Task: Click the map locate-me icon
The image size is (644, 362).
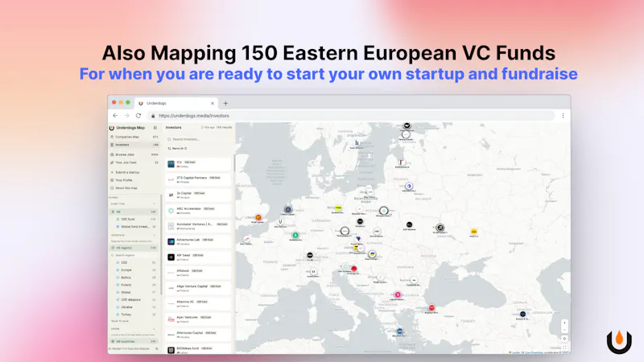Action: [x=565, y=339]
